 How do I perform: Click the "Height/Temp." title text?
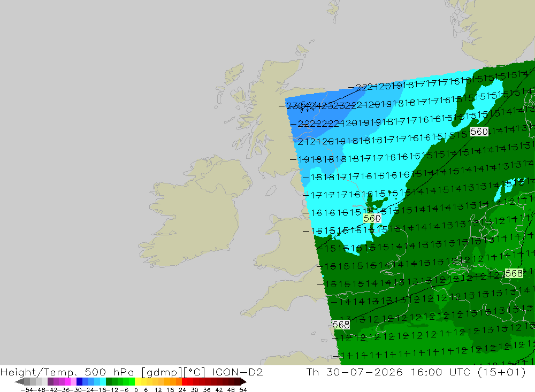tap(39, 372)
